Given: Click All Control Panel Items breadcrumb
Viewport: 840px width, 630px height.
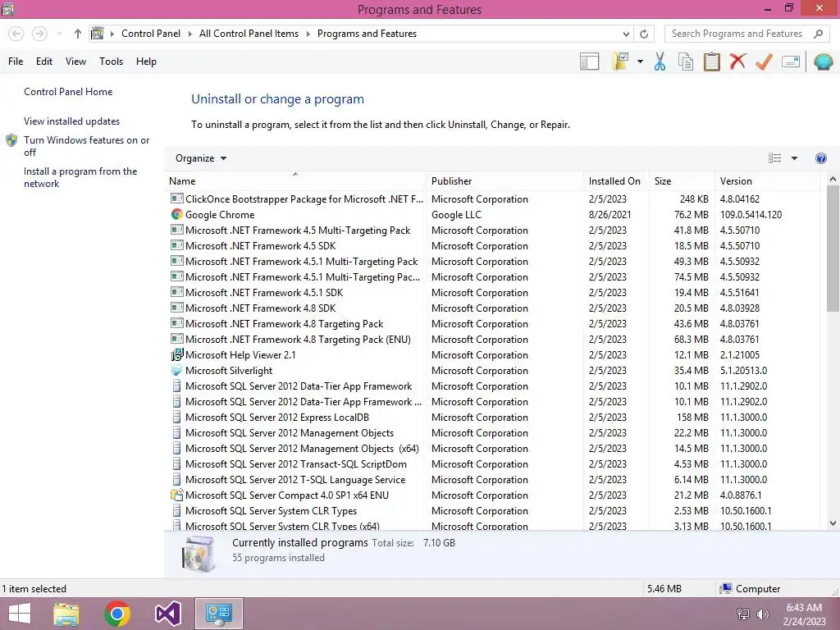Looking at the screenshot, I should tap(249, 34).
